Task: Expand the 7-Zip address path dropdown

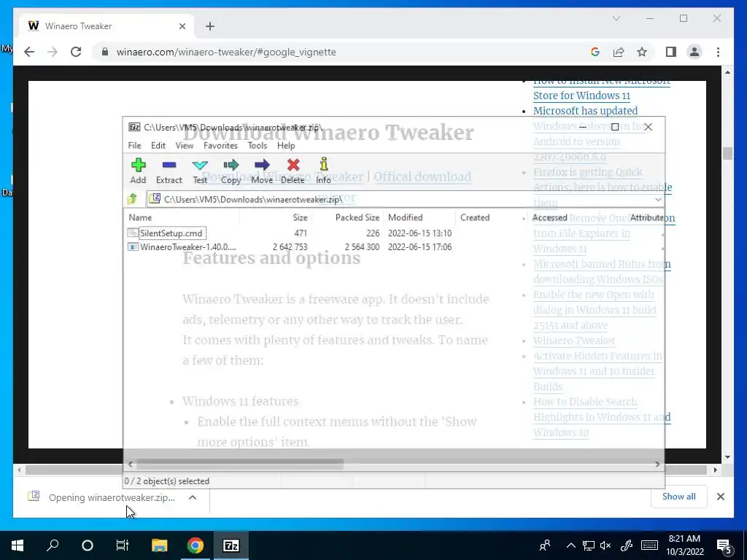Action: pos(658,200)
